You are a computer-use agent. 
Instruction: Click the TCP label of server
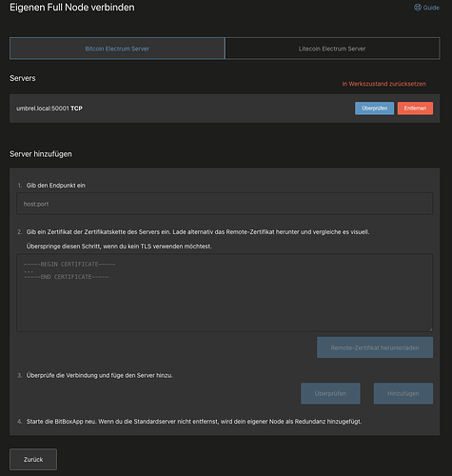click(x=76, y=109)
